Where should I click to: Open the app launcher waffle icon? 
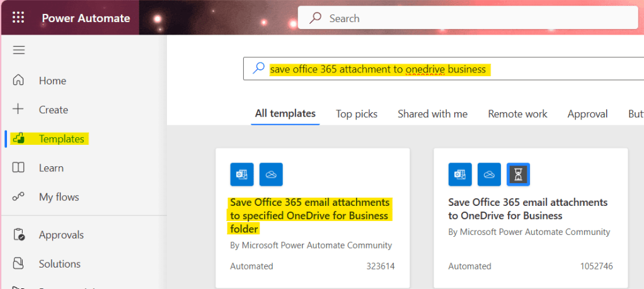[18, 18]
